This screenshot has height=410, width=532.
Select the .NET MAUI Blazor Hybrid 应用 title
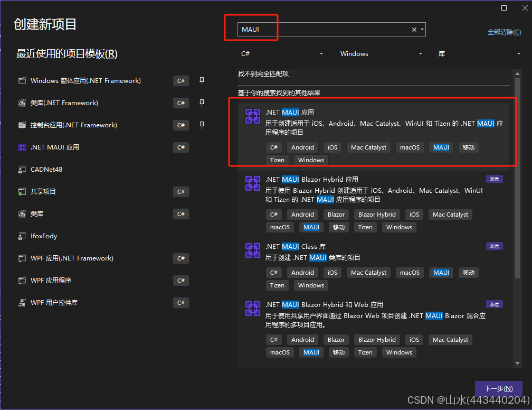point(311,179)
